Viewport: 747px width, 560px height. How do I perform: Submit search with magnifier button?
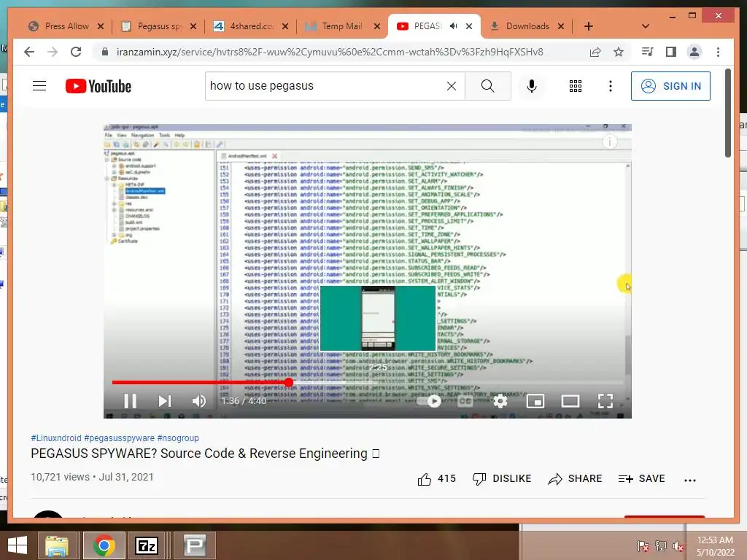point(488,86)
